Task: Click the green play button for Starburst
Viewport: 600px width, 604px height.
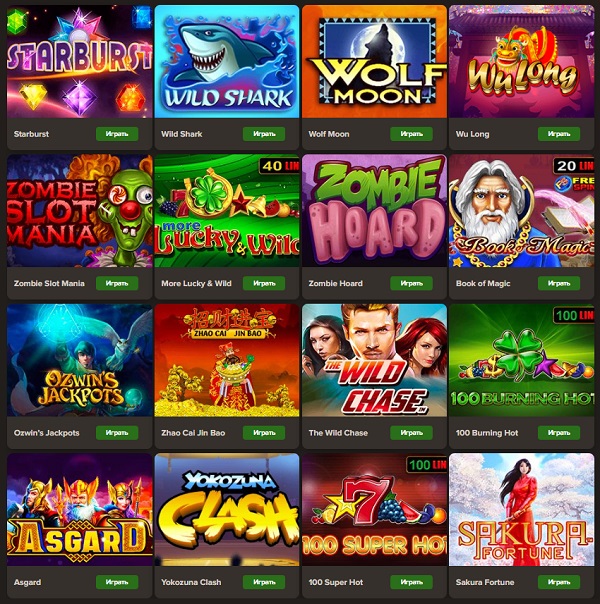Action: [117, 134]
